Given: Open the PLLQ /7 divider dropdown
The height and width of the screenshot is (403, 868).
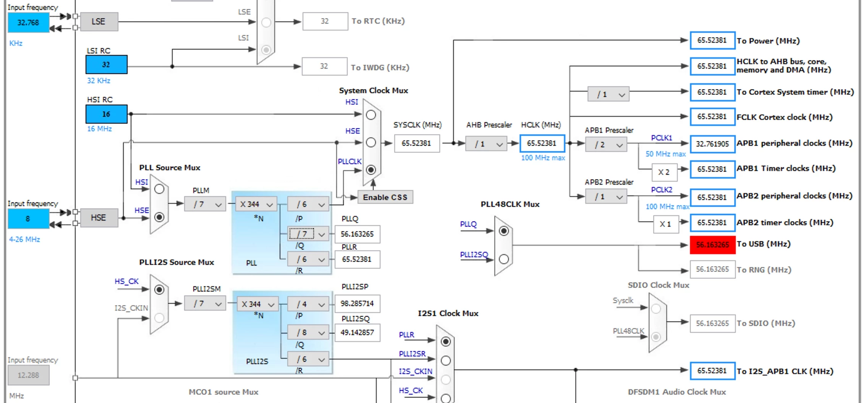Looking at the screenshot, I should [308, 234].
